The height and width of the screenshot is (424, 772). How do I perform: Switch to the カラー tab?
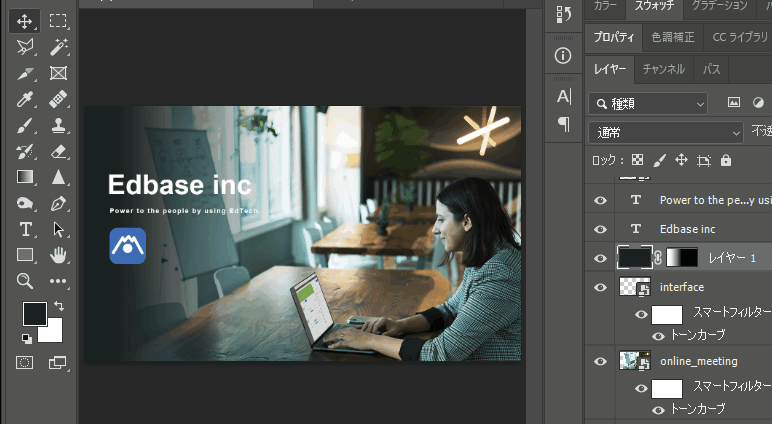[x=605, y=7]
